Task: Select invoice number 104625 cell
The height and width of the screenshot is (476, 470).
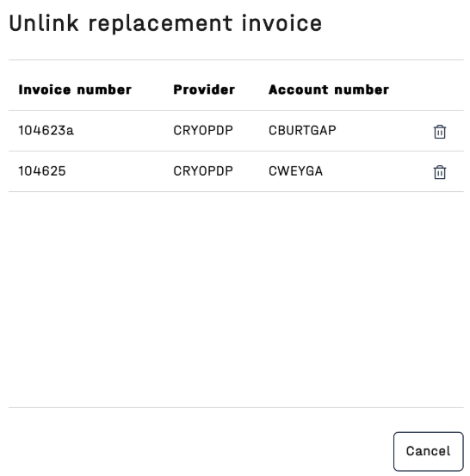Action: click(x=42, y=171)
